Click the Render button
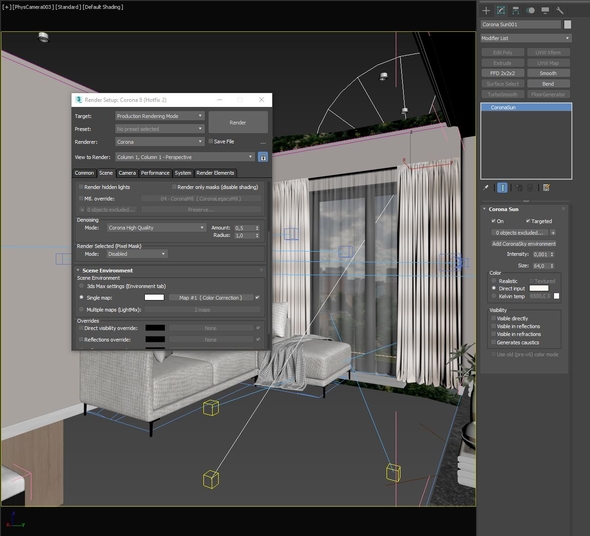Image resolution: width=590 pixels, height=536 pixels. [x=238, y=122]
